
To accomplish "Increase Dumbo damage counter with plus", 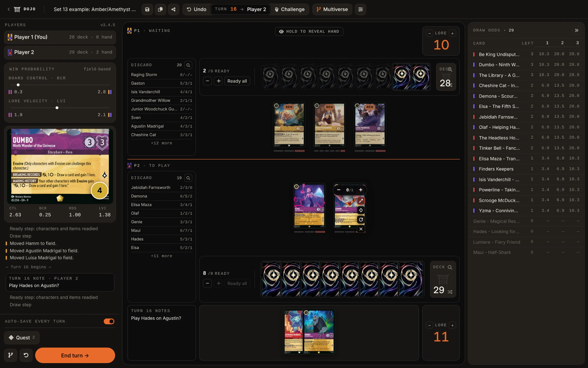I will 361,190.
